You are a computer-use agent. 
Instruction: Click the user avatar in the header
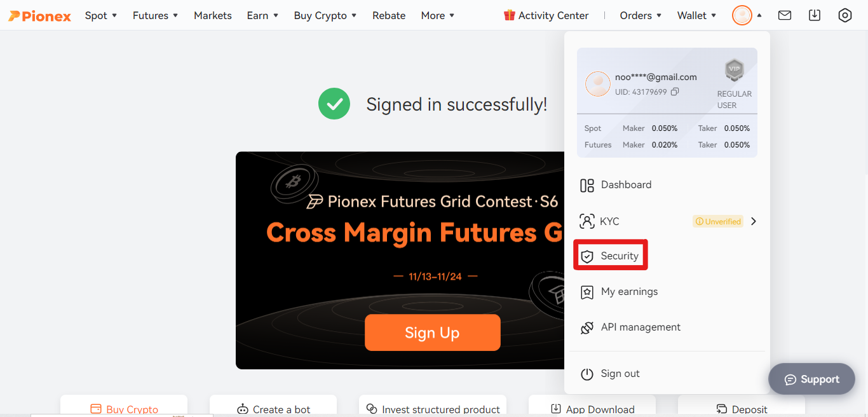[742, 15]
